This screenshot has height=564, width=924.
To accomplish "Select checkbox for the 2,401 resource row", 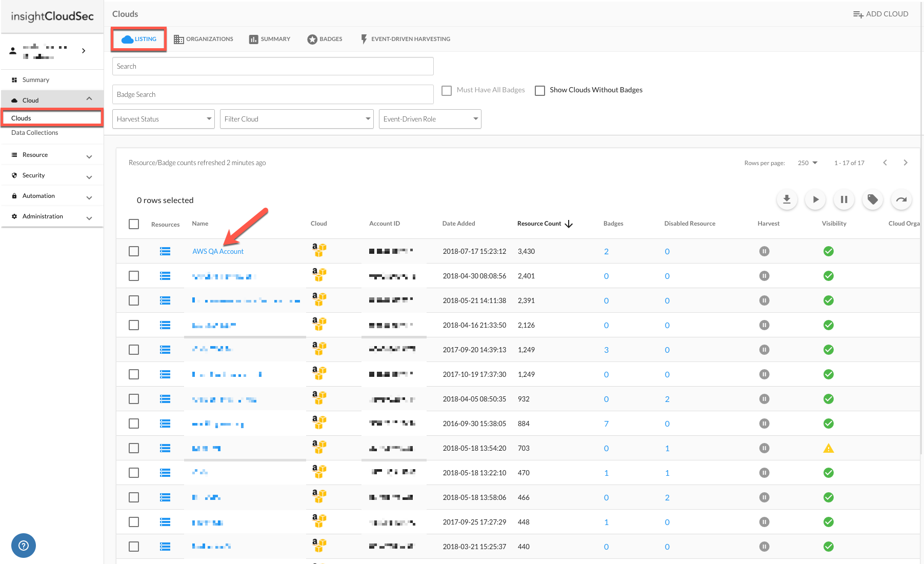I will (134, 276).
